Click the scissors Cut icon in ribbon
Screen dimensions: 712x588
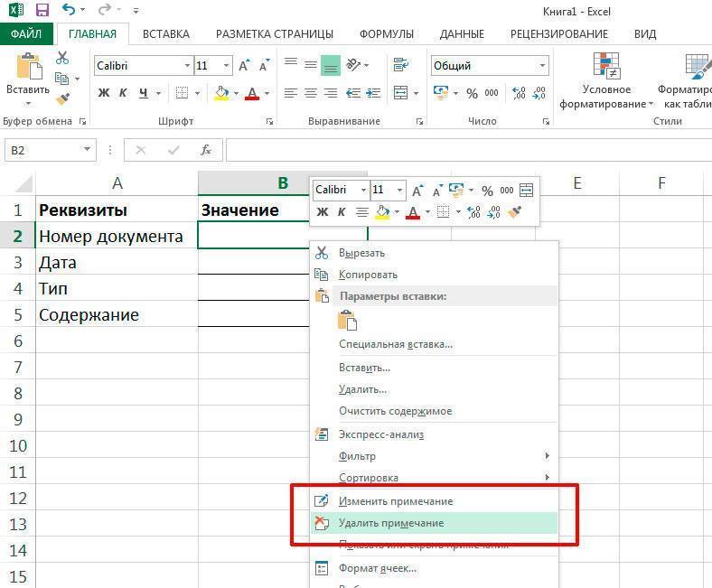(x=62, y=57)
